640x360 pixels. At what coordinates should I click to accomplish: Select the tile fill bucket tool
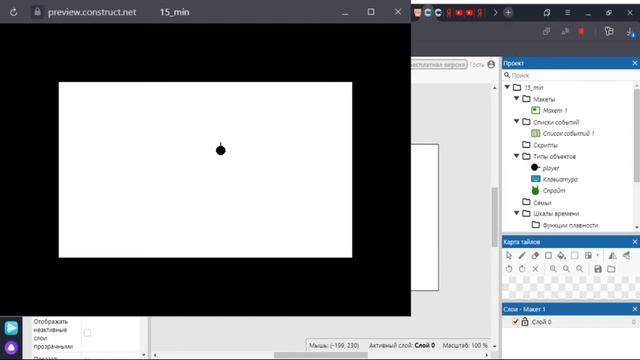coord(561,256)
